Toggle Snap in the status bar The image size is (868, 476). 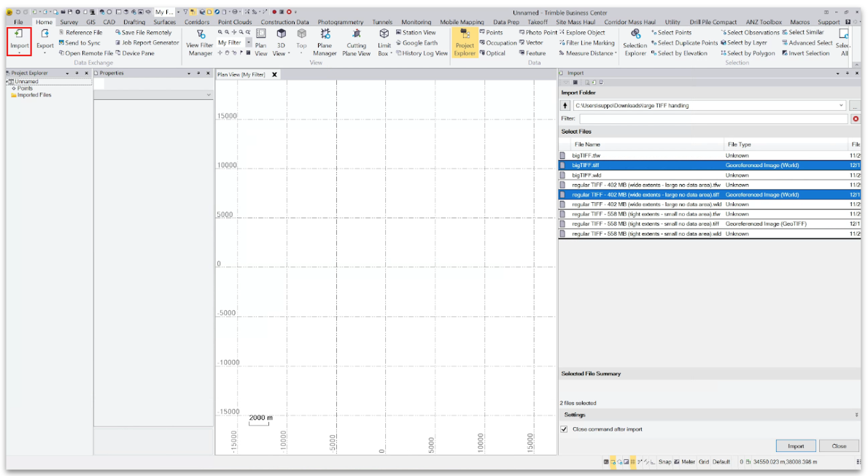(x=664, y=462)
